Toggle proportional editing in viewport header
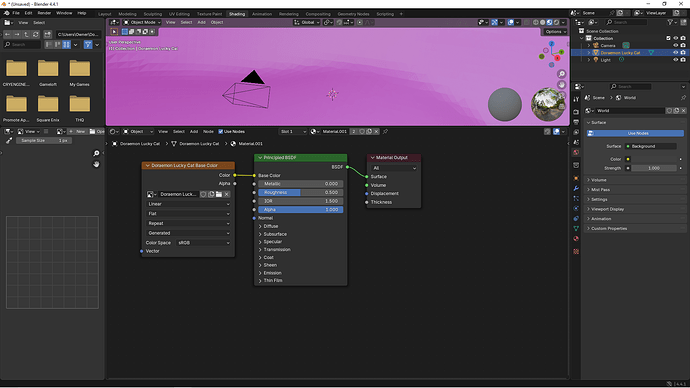The width and height of the screenshot is (690, 388). tap(360, 22)
